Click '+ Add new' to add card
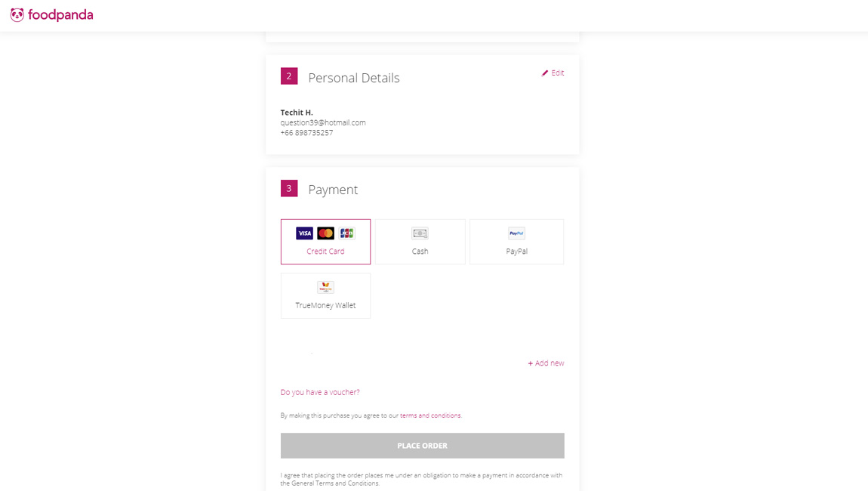The height and width of the screenshot is (491, 868). (x=546, y=363)
